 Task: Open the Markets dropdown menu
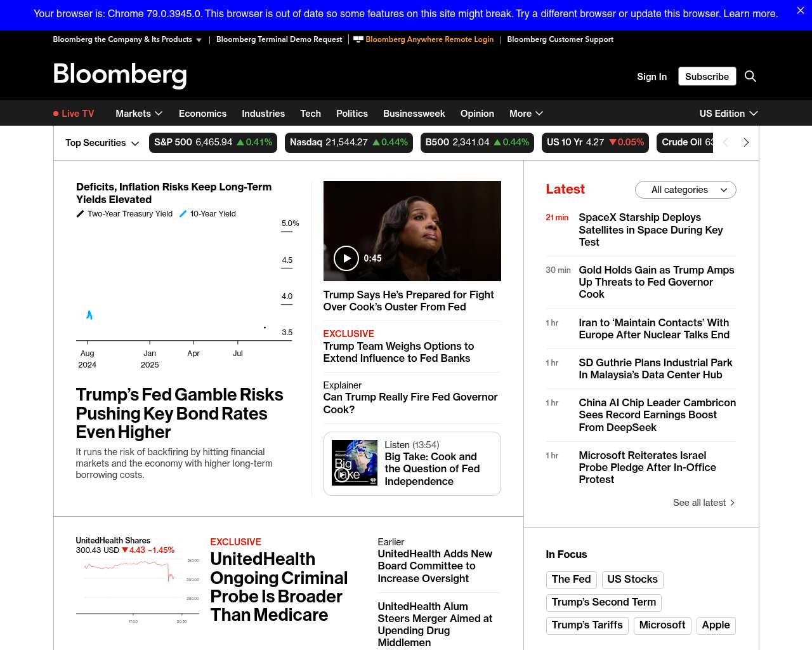[x=139, y=114]
